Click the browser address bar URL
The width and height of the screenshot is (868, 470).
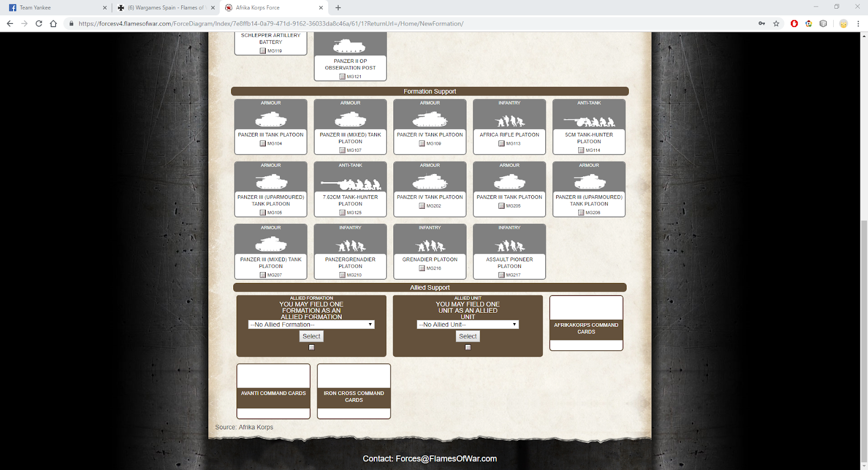pos(271,24)
